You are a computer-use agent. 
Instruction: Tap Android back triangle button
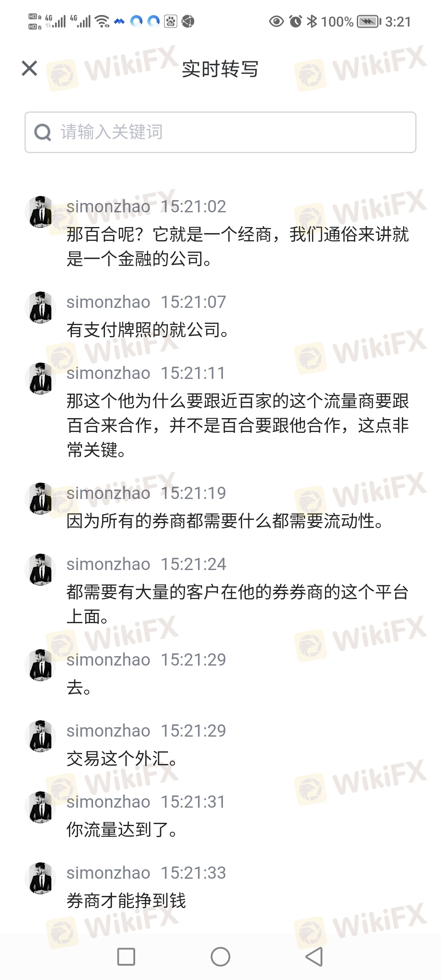point(314,957)
